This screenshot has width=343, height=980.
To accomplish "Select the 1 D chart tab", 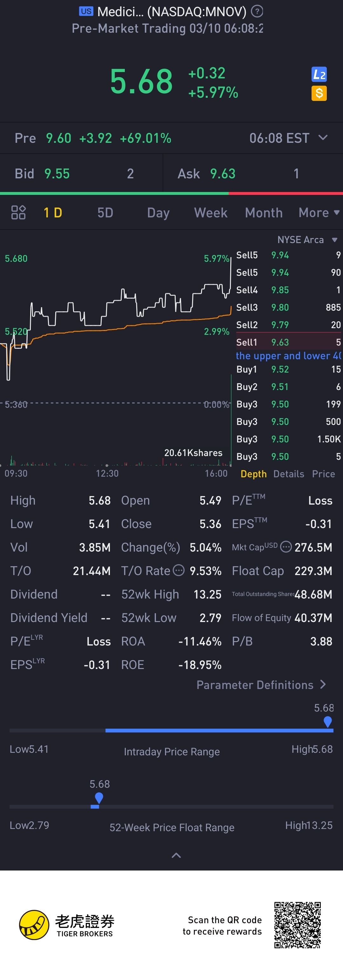I will click(53, 213).
